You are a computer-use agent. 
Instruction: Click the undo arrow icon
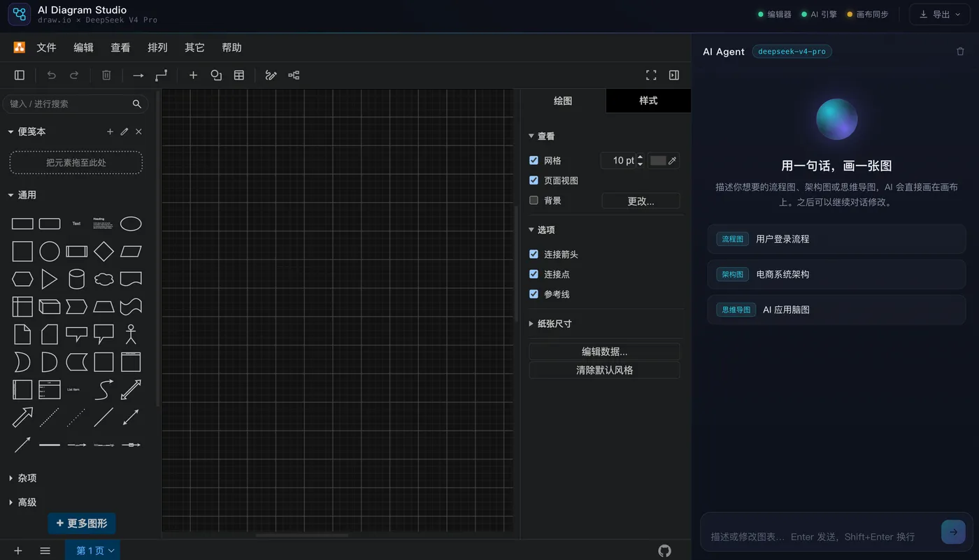51,75
